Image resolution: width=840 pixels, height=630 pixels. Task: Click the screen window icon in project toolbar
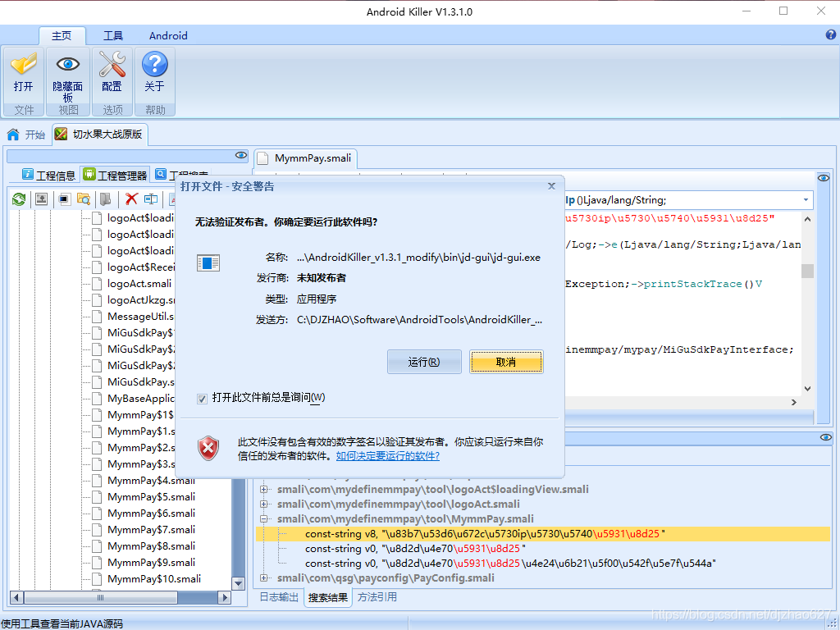click(64, 199)
